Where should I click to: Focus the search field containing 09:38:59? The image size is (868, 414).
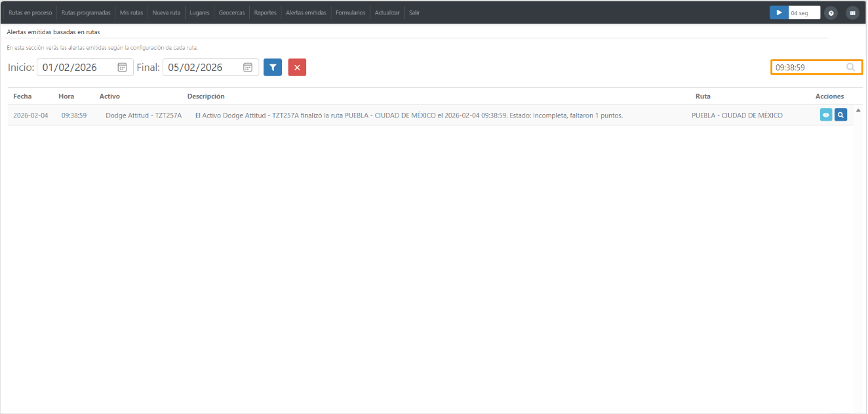pyautogui.click(x=816, y=67)
